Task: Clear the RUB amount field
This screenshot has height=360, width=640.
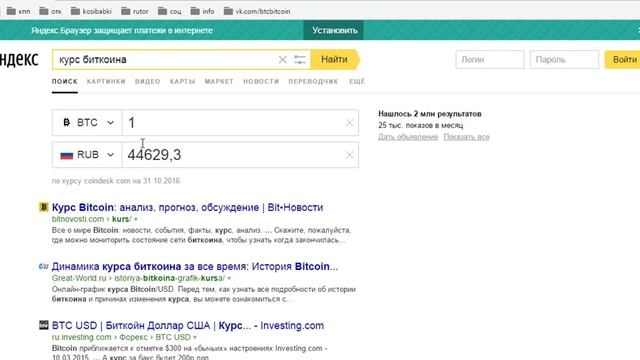Action: (x=349, y=155)
